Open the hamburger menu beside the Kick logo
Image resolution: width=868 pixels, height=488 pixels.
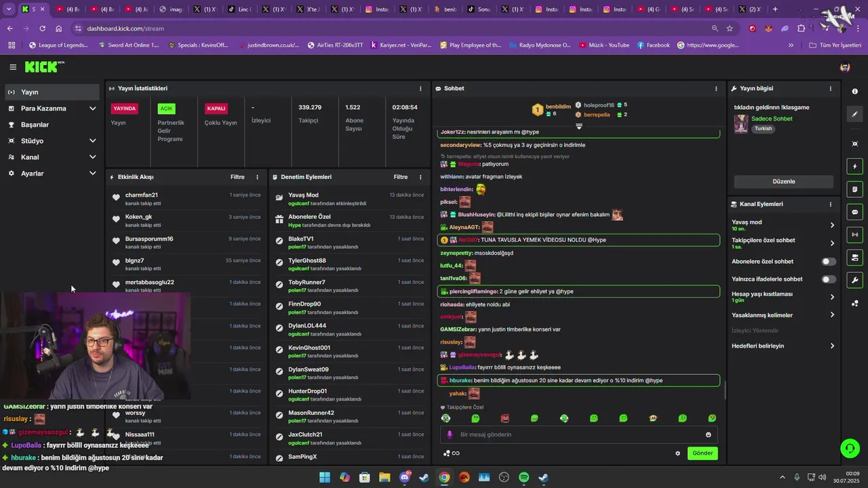pos(13,67)
